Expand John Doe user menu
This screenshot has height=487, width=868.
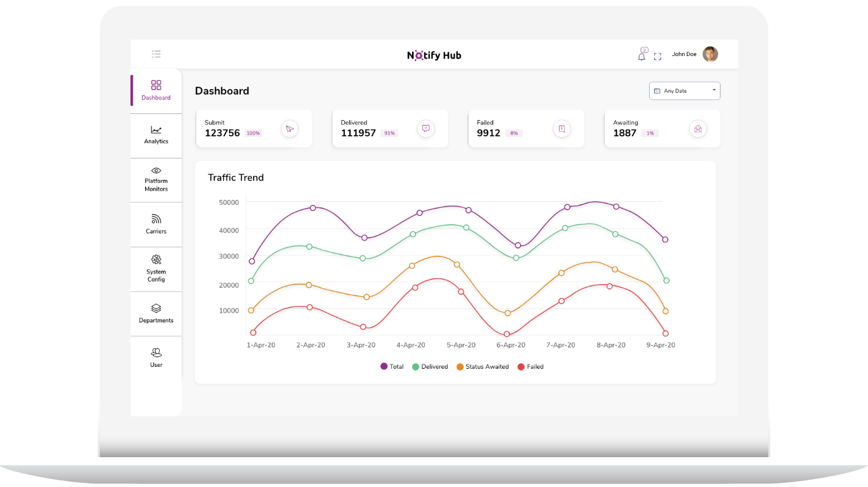click(x=684, y=54)
